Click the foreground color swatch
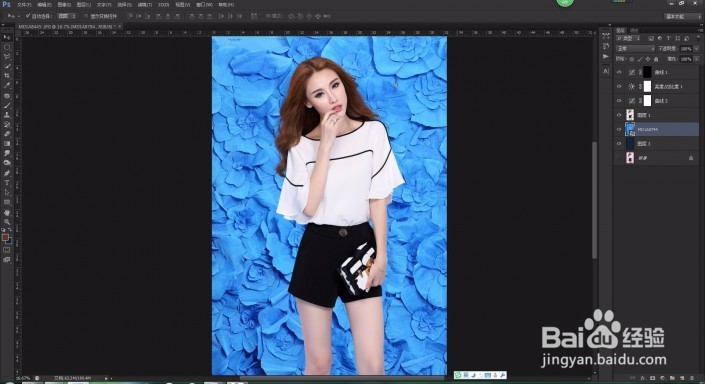 pos(5,237)
